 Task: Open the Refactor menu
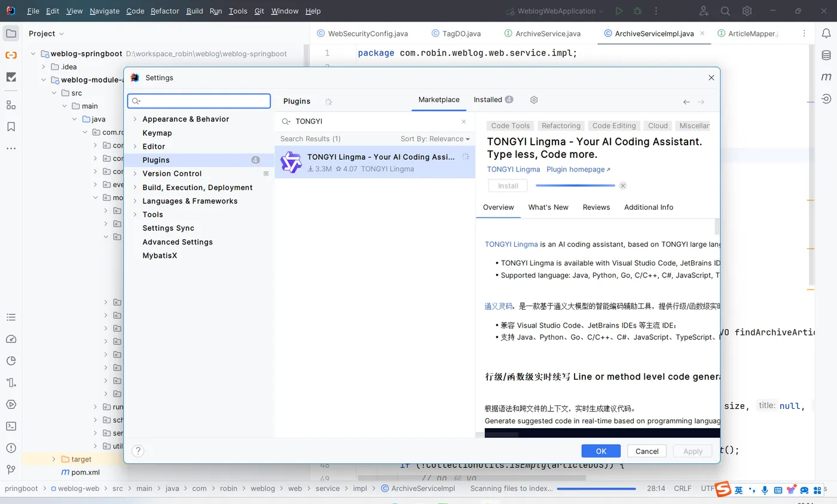coord(164,11)
